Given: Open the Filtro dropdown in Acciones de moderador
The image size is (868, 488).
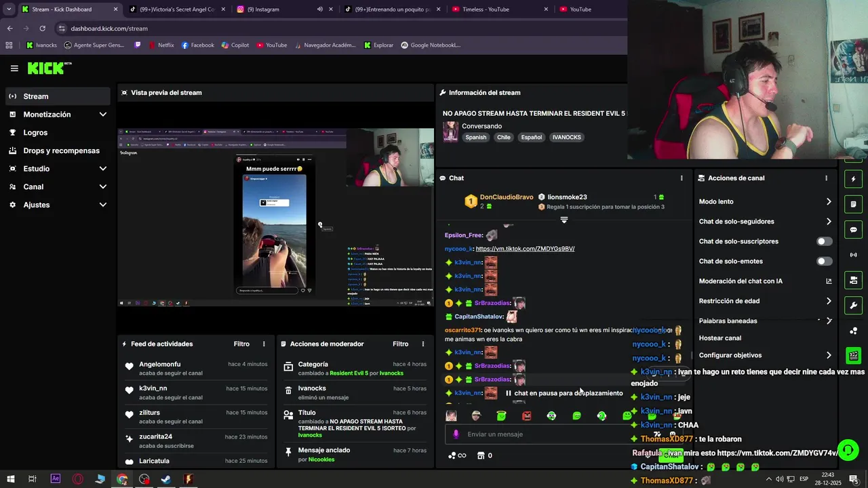Looking at the screenshot, I should coord(400,344).
